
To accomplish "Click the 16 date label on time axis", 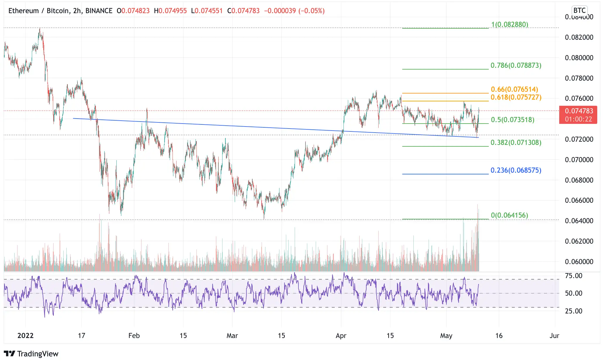I will [499, 335].
